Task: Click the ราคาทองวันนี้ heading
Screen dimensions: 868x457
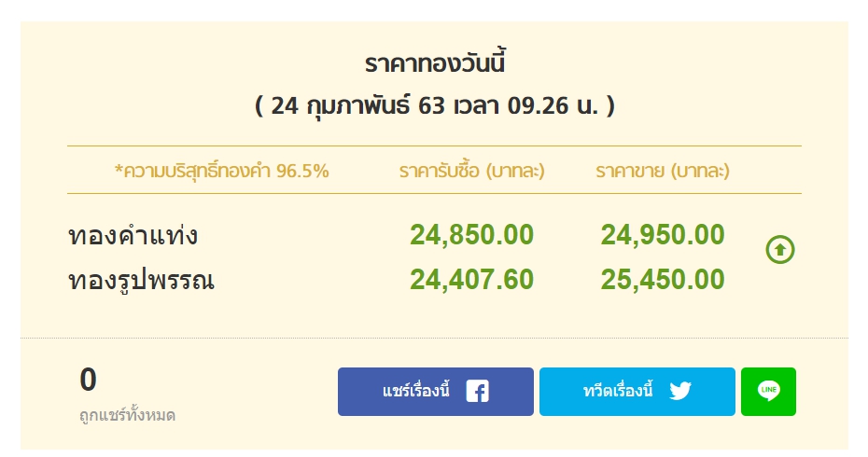Action: 434,65
